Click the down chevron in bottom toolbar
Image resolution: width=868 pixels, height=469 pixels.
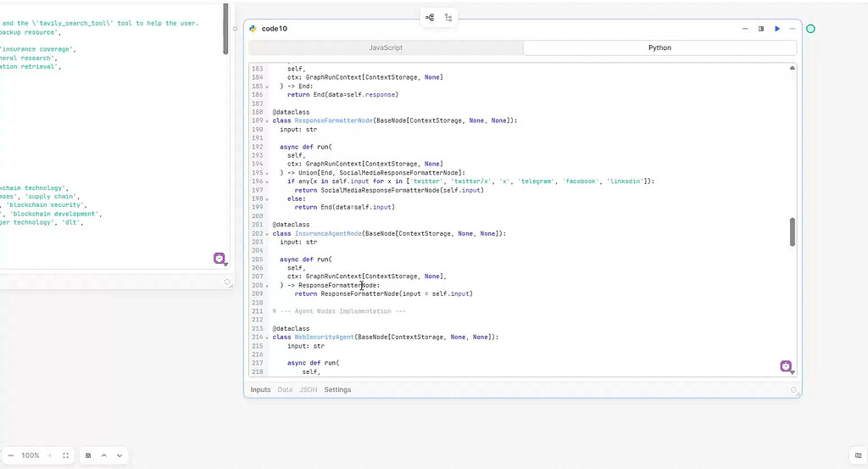[120, 455]
